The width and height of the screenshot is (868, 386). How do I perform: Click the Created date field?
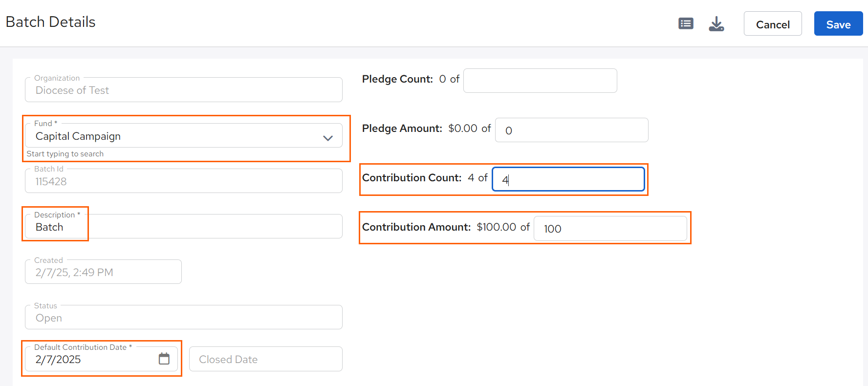(x=103, y=272)
